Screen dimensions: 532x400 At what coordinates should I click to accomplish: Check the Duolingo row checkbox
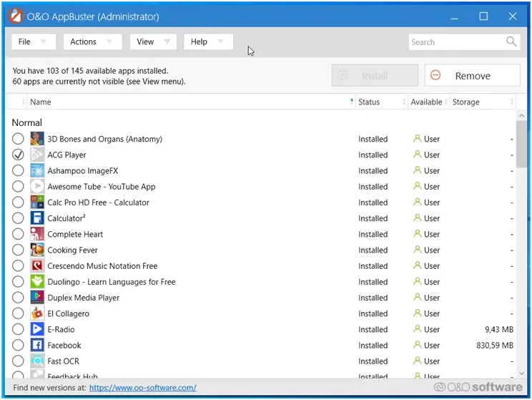(x=18, y=281)
